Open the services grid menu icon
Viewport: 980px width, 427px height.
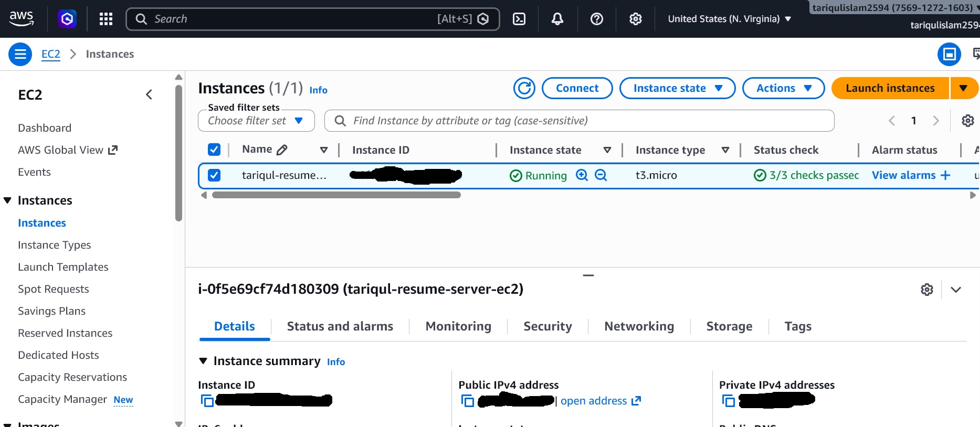(106, 19)
